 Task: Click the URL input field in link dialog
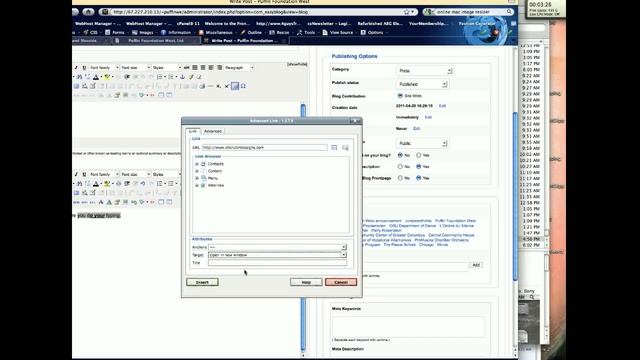(x=265, y=147)
